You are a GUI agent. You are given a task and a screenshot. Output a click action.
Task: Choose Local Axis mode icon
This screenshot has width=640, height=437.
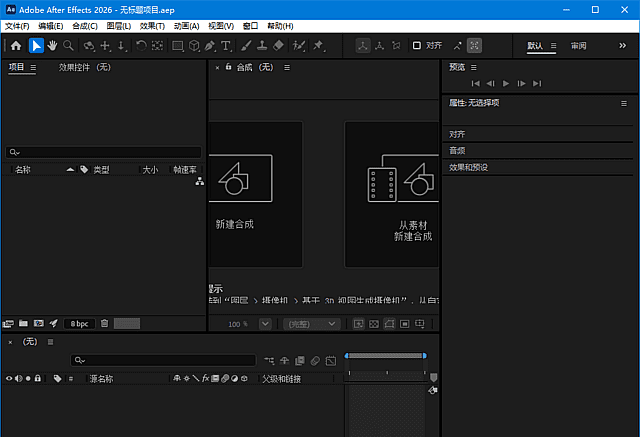(362, 46)
